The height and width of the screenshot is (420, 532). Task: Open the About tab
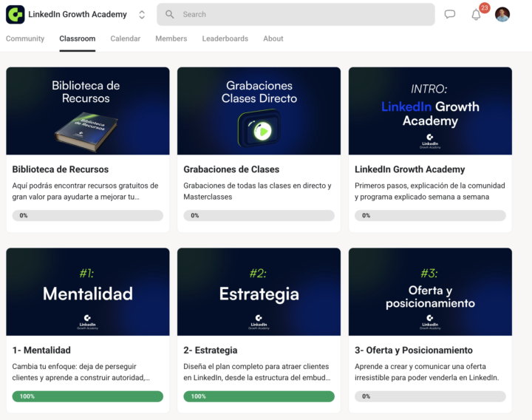(x=273, y=38)
